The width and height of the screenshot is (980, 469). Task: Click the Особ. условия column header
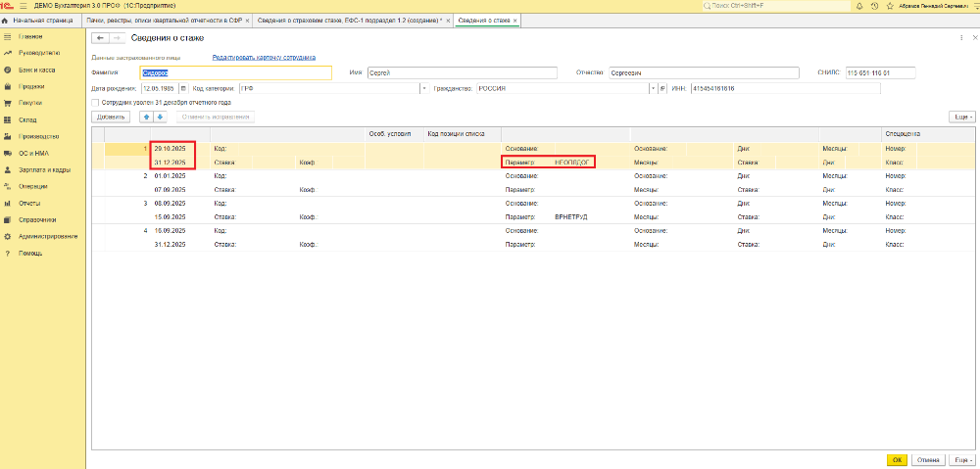click(394, 133)
